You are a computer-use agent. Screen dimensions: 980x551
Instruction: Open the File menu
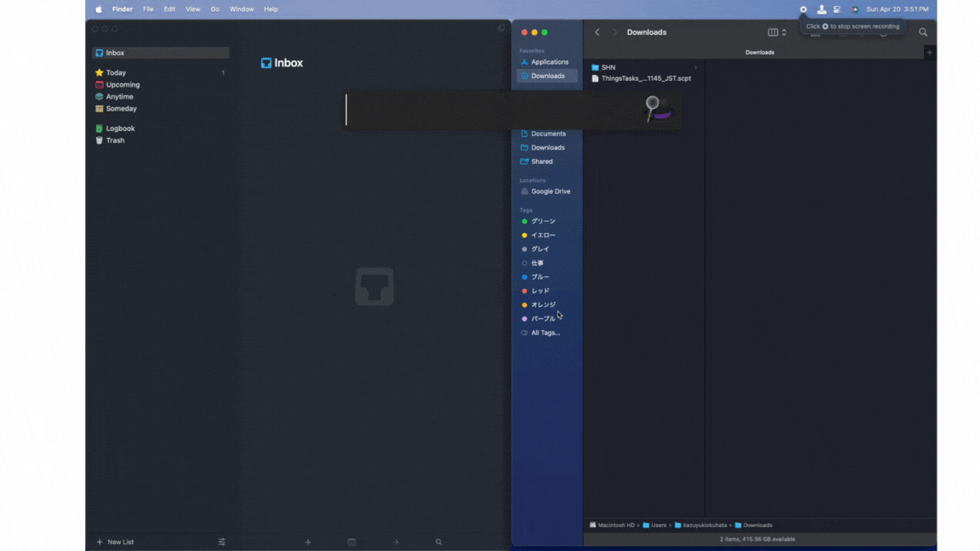148,9
